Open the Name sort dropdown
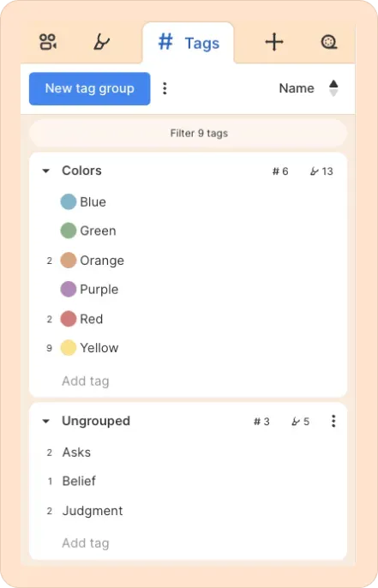 [x=297, y=88]
